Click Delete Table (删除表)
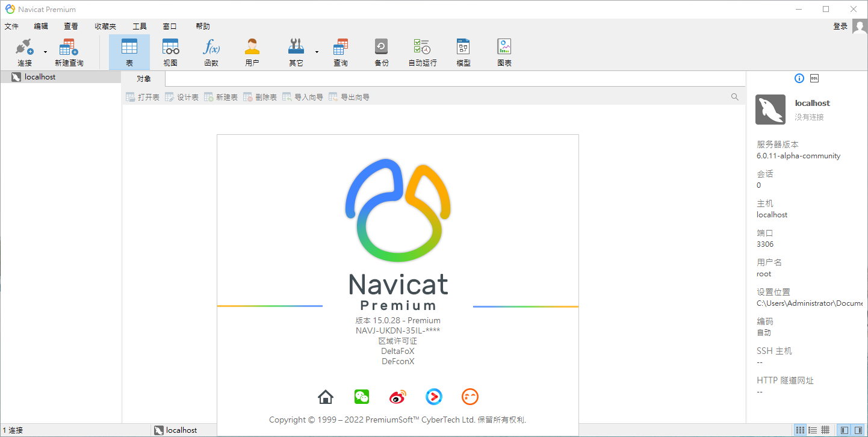The width and height of the screenshot is (868, 437). [x=260, y=97]
